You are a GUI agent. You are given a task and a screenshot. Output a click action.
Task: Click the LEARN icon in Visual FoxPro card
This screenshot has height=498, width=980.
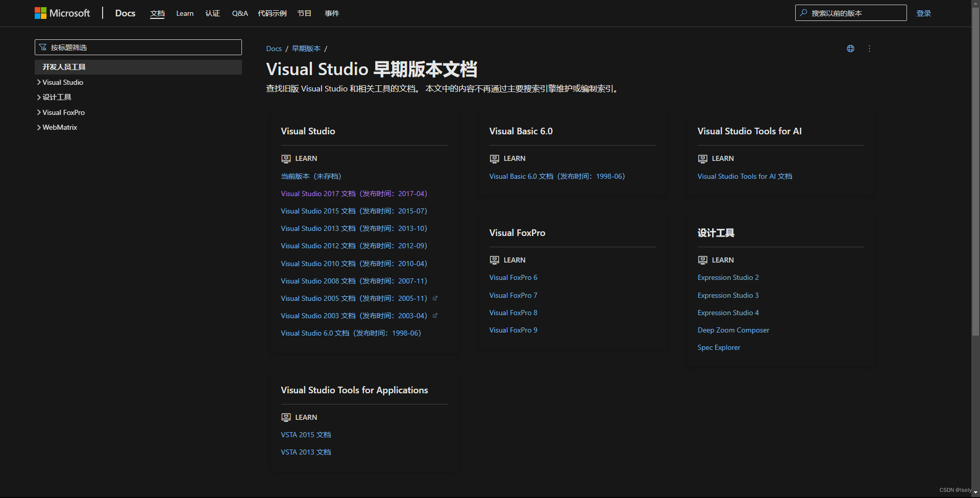pos(494,260)
